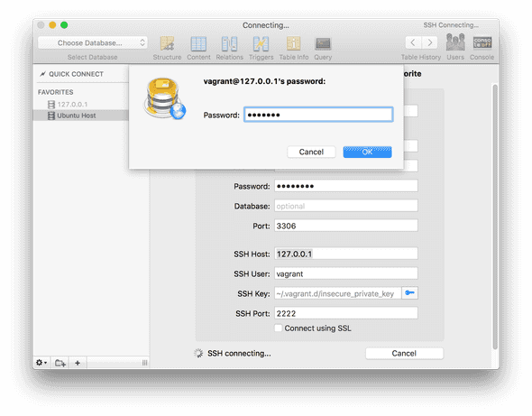Go back in table history
The width and height of the screenshot is (532, 416).
pos(413,42)
